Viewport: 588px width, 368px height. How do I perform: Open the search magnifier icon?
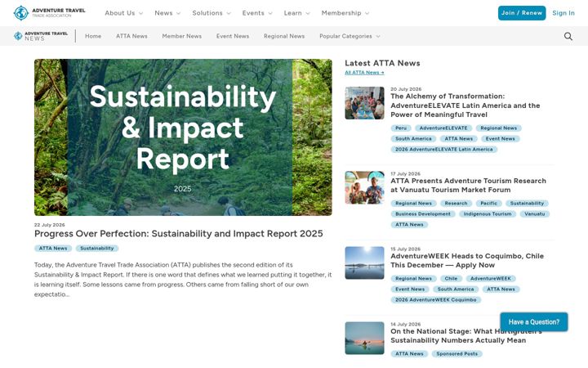coord(568,36)
